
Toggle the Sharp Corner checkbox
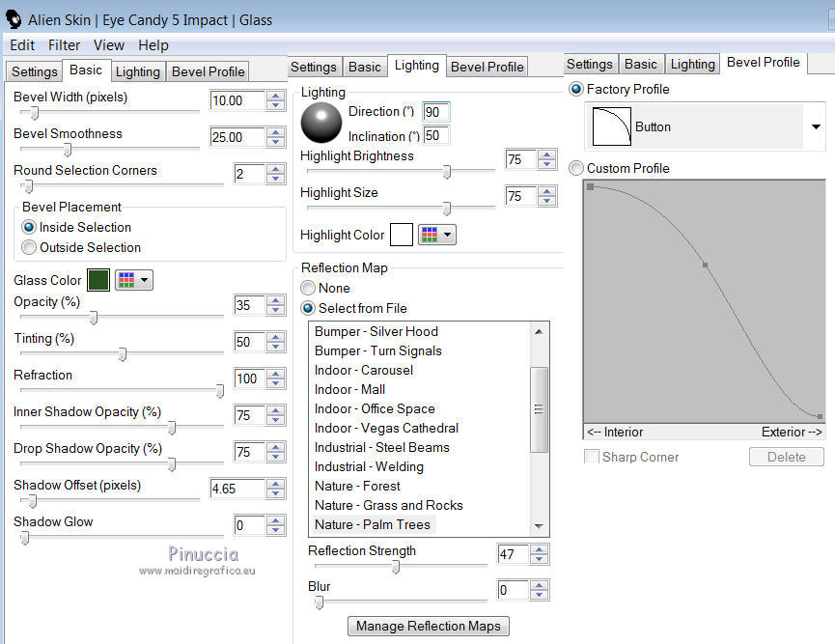pyautogui.click(x=591, y=457)
